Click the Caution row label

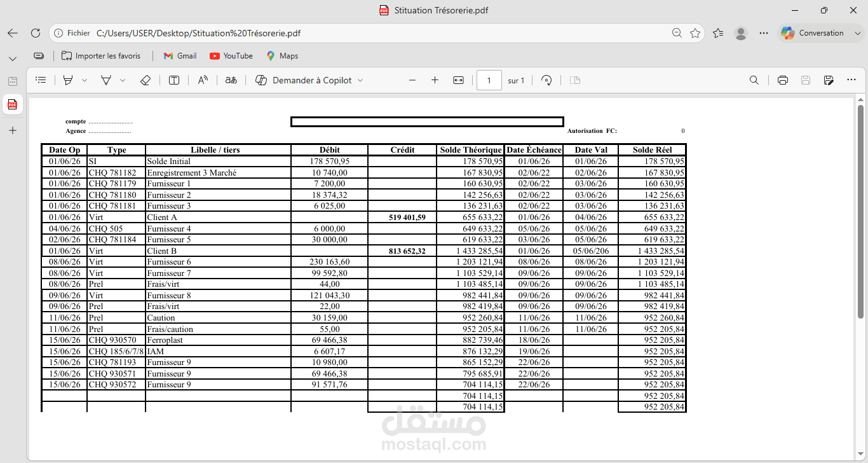click(161, 318)
